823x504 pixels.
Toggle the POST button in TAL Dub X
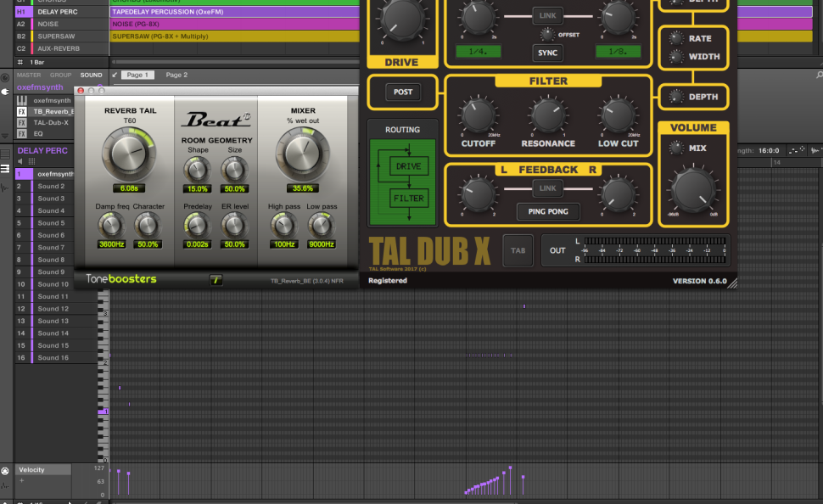click(403, 92)
